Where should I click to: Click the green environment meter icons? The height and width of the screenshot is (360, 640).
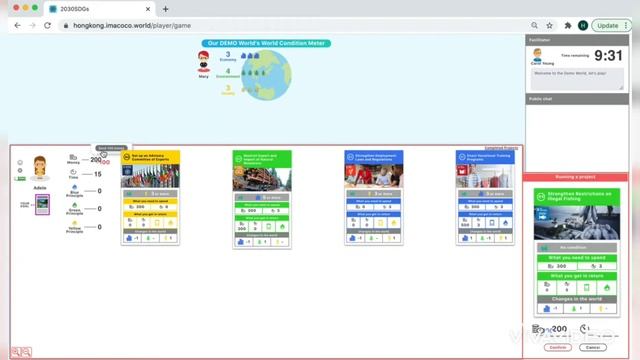[253, 73]
